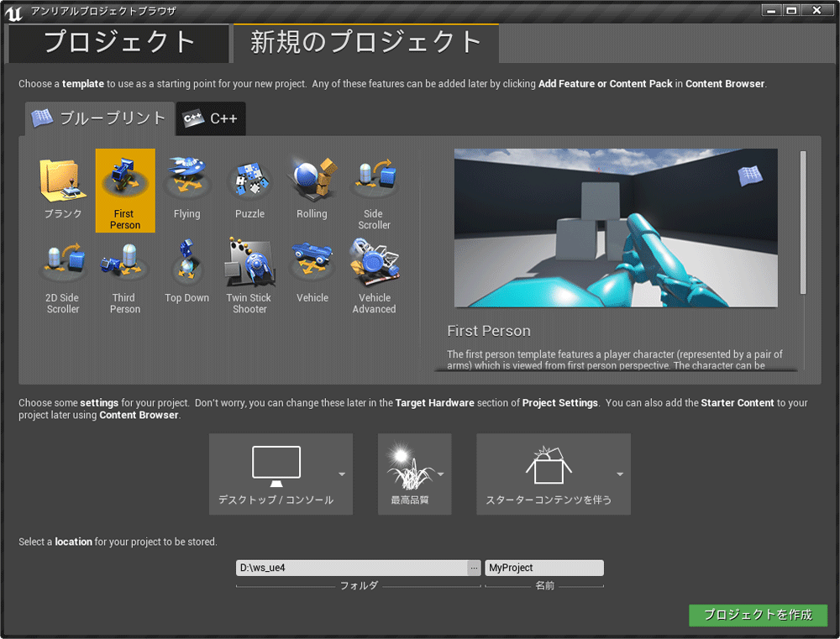Image resolution: width=840 pixels, height=639 pixels.
Task: Click the description panel vertical scrollbar
Action: 803,223
